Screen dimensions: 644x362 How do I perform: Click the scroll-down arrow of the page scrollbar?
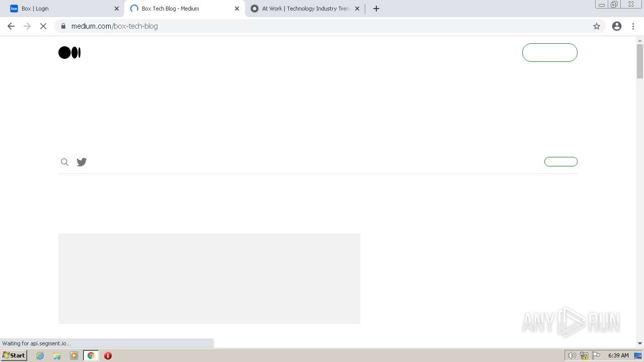click(640, 343)
